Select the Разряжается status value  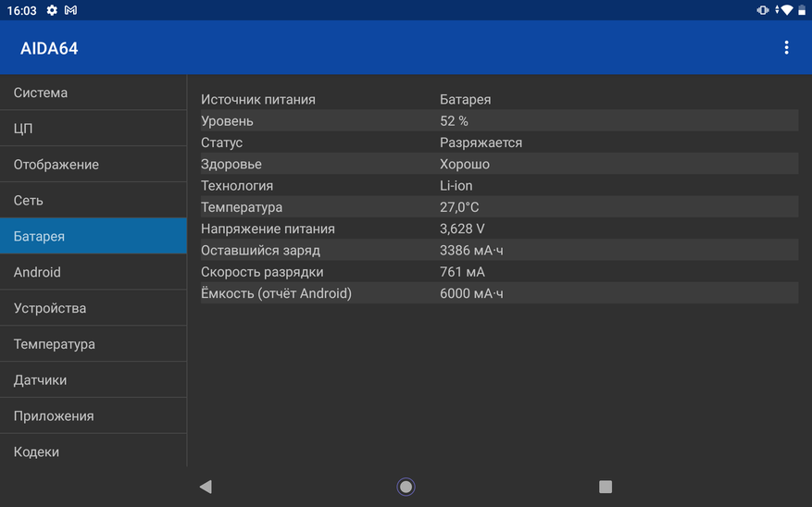click(x=481, y=142)
